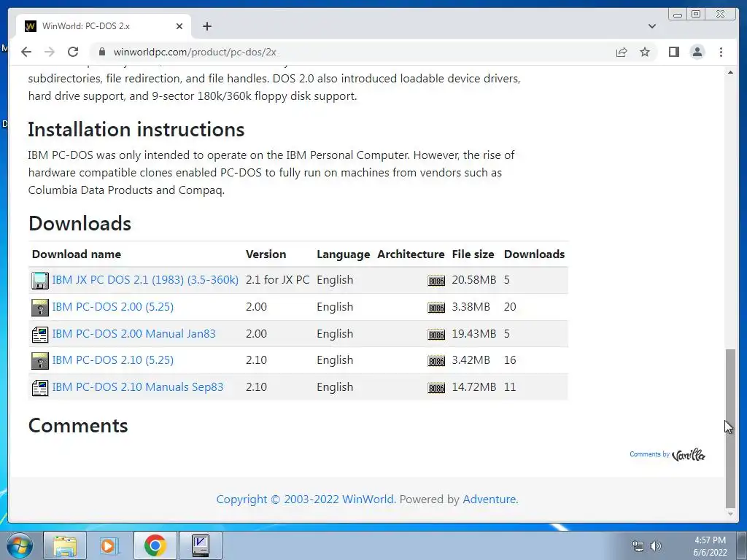Click the volume speaker tray icon
The height and width of the screenshot is (560, 747).
click(656, 546)
